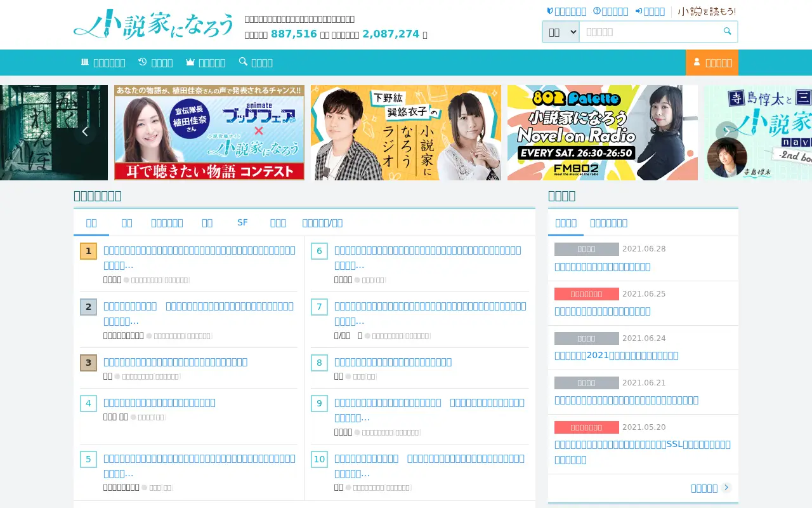Open the 寺島惇太 navi banner
Screen dimensions: 812x508
click(x=758, y=133)
